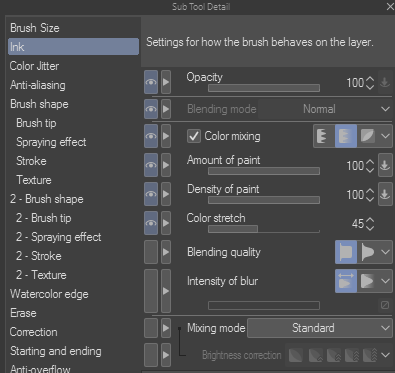This screenshot has height=373, width=395.
Task: Click Amount of paint value stepper
Action: pos(370,166)
